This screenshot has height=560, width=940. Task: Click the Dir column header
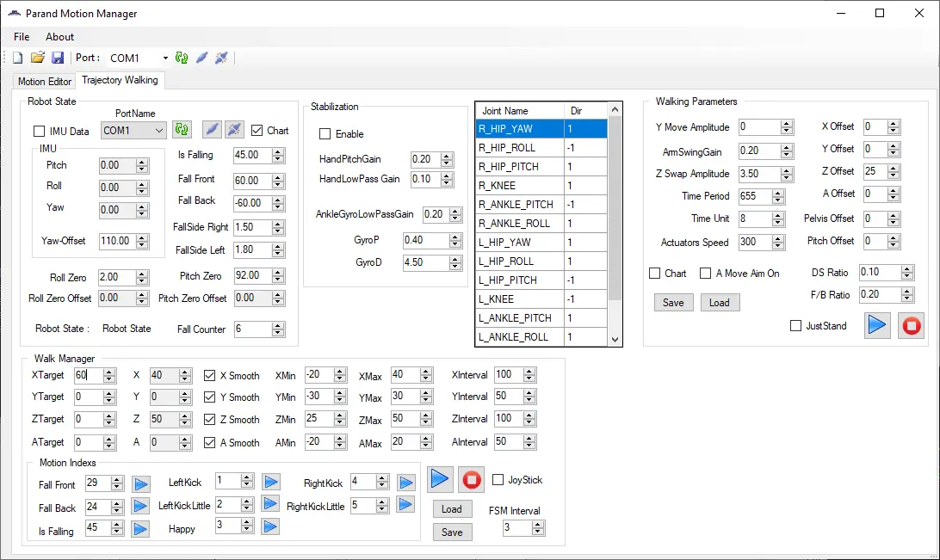pos(585,111)
